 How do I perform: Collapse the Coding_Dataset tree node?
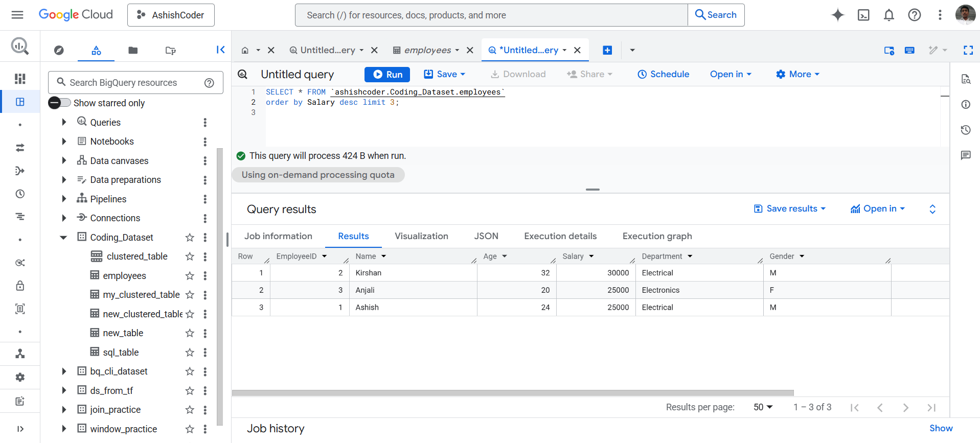pos(63,238)
